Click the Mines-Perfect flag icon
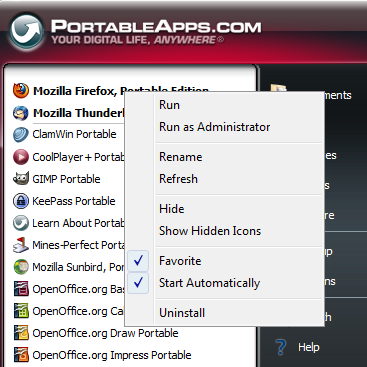The image size is (367, 367). (21, 245)
